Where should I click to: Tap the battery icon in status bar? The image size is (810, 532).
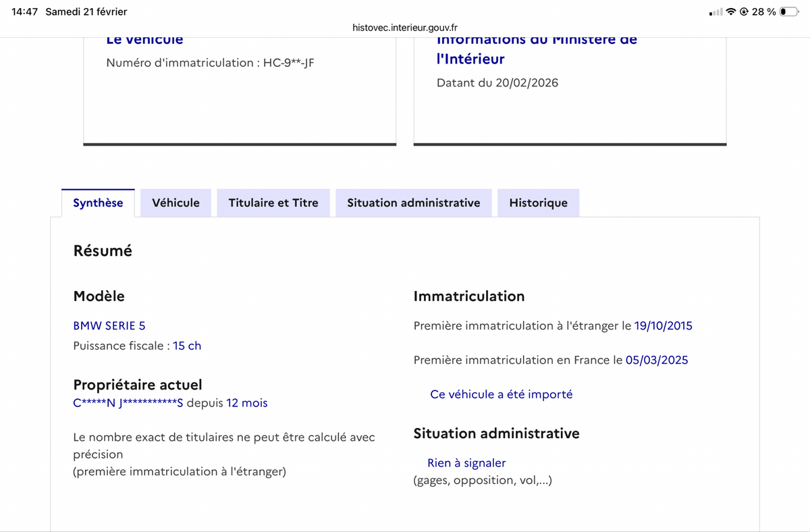[x=789, y=11]
